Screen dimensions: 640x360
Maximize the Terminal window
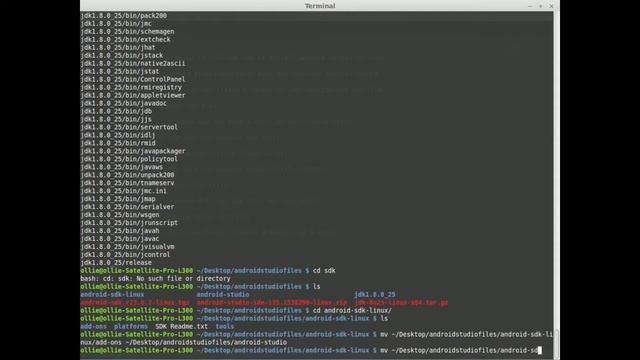pyautogui.click(x=540, y=6)
